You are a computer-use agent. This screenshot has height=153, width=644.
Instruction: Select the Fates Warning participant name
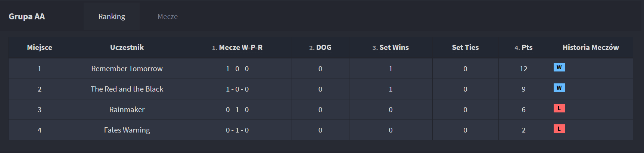pyautogui.click(x=127, y=130)
